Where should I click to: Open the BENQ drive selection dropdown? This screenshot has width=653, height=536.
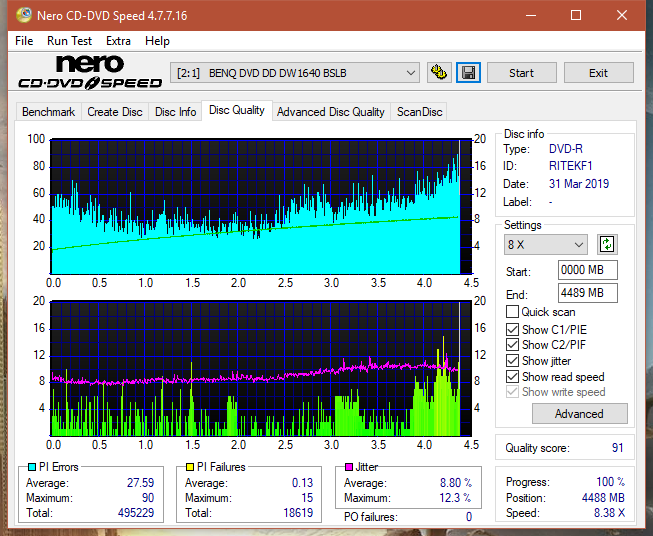(x=294, y=73)
